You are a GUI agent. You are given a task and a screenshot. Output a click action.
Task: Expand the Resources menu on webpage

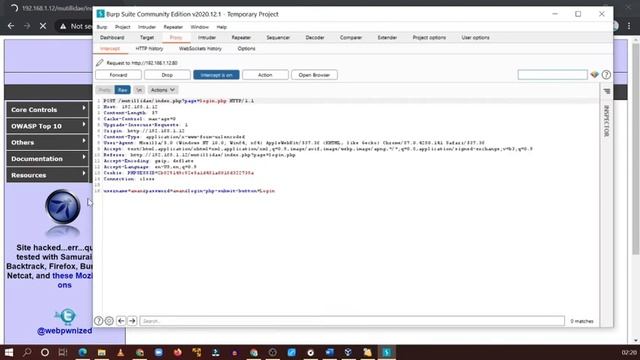tap(47, 175)
